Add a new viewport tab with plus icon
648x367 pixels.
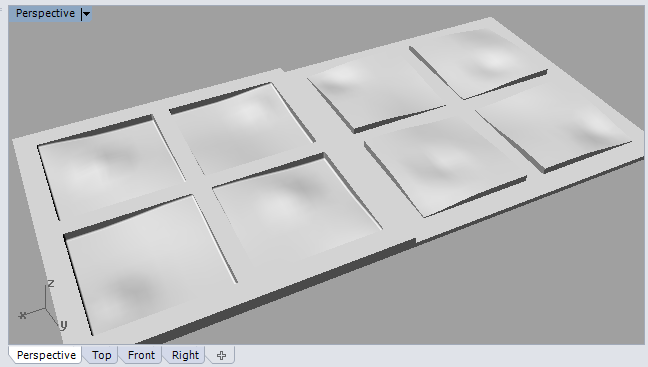[222, 355]
